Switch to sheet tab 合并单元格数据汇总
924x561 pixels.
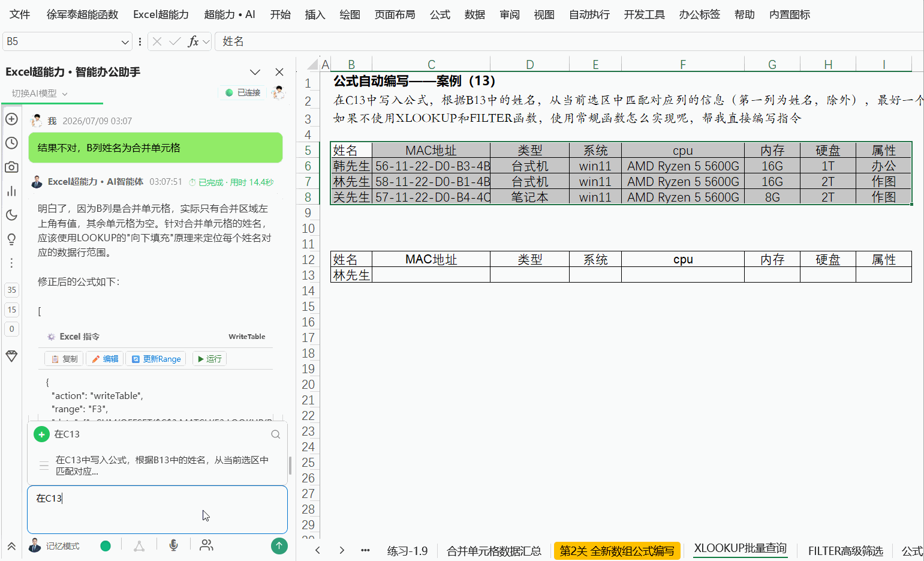tap(493, 551)
